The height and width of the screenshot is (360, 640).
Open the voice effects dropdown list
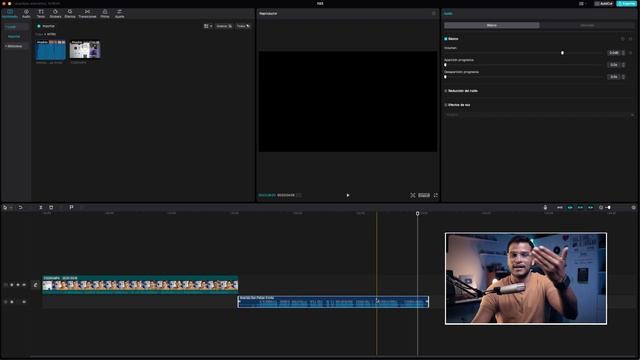539,115
